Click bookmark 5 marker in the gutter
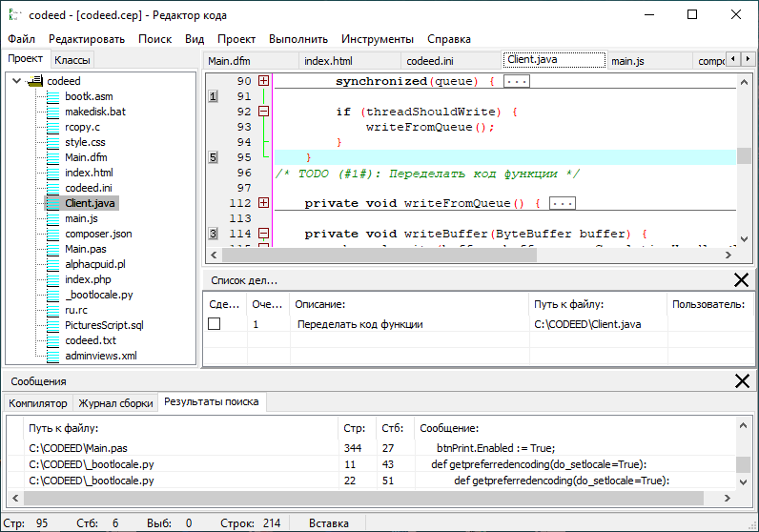 tap(213, 157)
